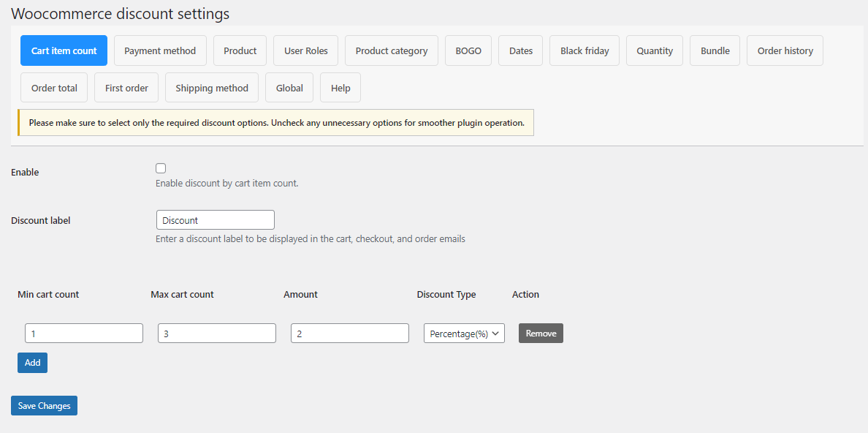Switch to the BOGO tab
Image resolution: width=868 pixels, height=433 pixels.
468,50
